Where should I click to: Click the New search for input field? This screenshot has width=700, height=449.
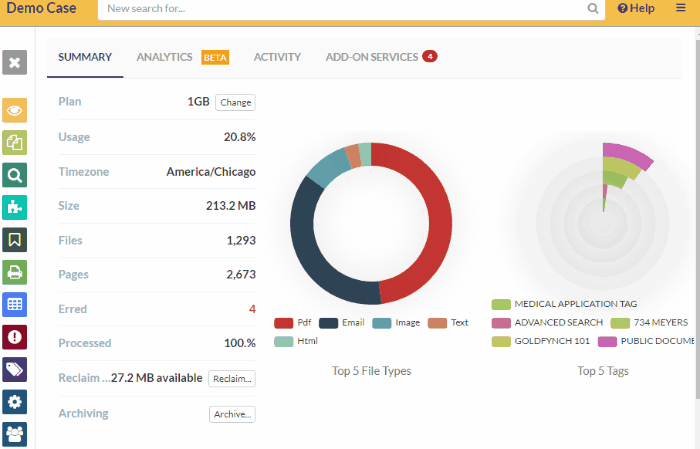350,9
